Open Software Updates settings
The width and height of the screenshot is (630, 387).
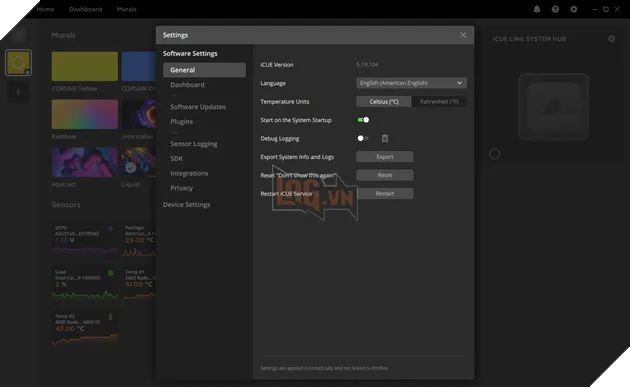tap(198, 107)
